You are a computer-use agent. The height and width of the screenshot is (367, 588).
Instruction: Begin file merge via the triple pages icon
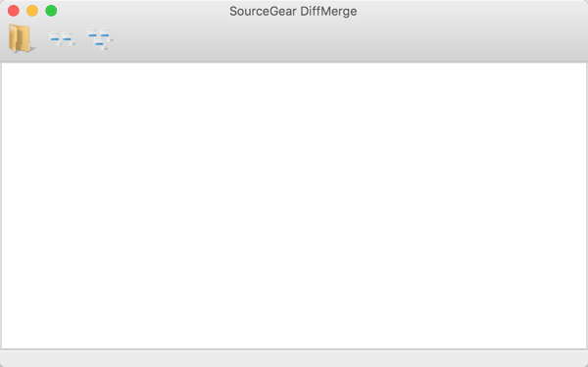click(x=100, y=39)
